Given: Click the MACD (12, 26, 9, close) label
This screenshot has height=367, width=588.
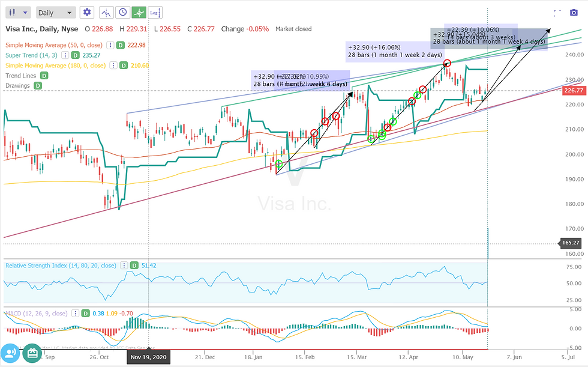Looking at the screenshot, I should pyautogui.click(x=37, y=314).
